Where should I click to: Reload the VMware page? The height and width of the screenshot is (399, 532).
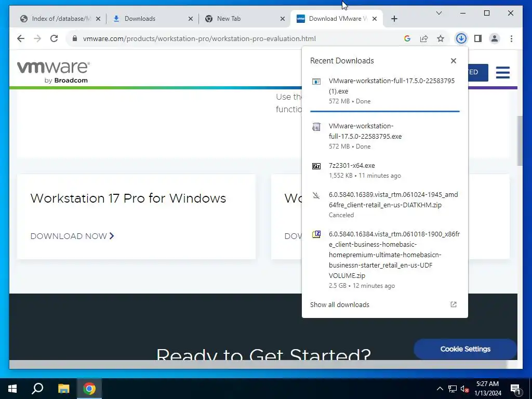(x=54, y=38)
